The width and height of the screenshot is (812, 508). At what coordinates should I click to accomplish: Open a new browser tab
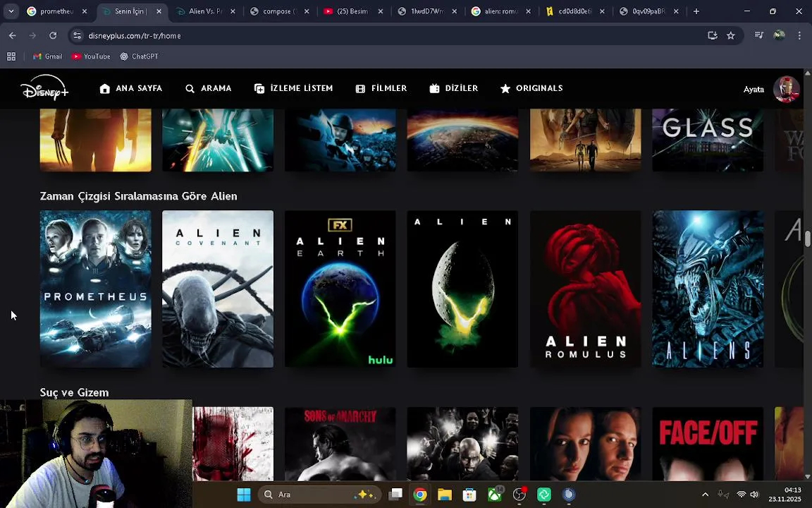(696, 11)
